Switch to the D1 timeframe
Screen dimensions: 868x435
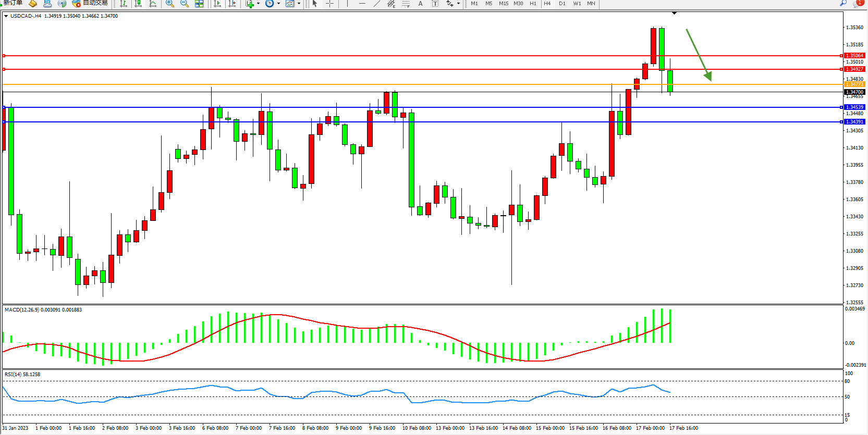562,4
